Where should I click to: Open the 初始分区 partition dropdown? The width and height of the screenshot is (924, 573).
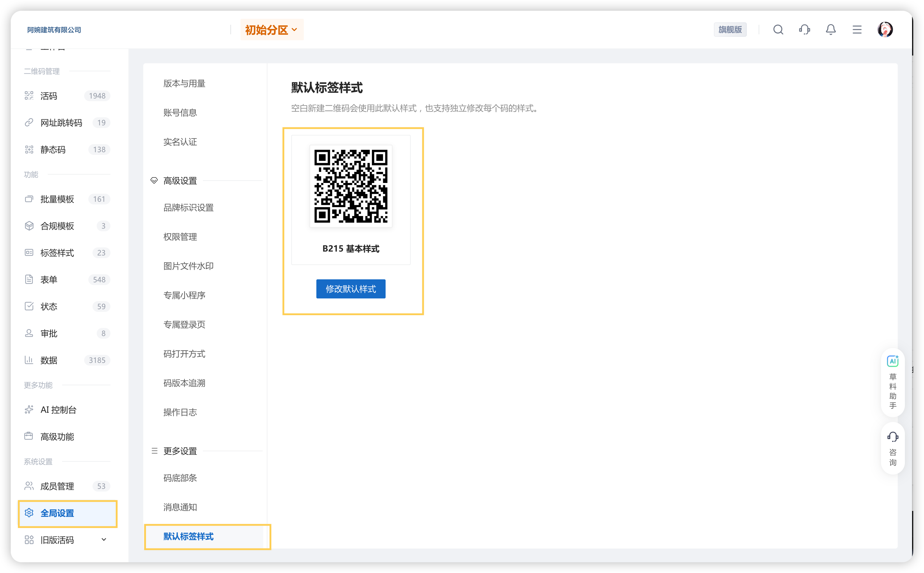tap(272, 30)
